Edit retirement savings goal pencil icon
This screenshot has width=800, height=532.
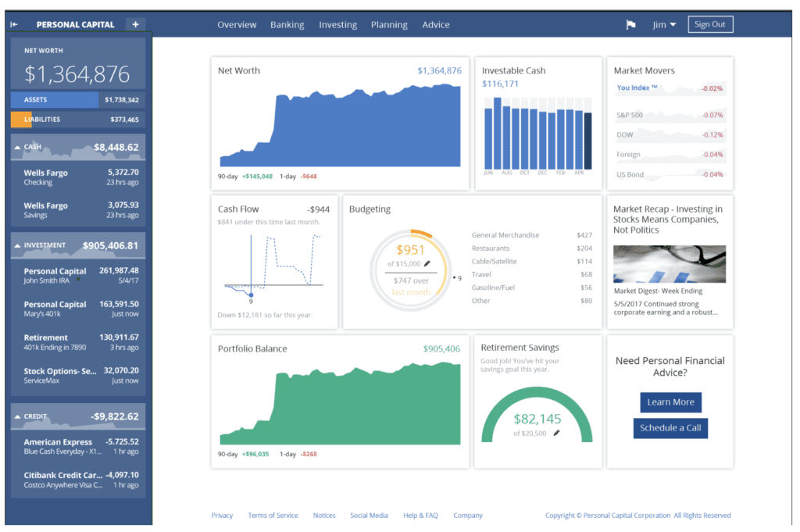click(556, 433)
